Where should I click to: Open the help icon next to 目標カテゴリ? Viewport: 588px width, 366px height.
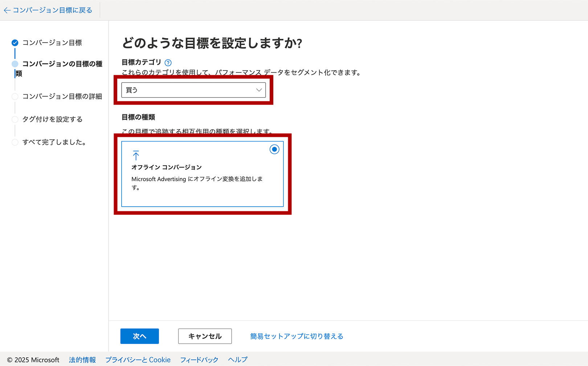(x=168, y=62)
